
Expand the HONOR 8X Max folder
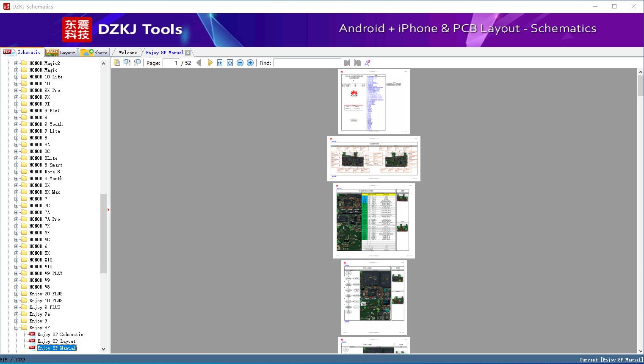click(x=16, y=192)
